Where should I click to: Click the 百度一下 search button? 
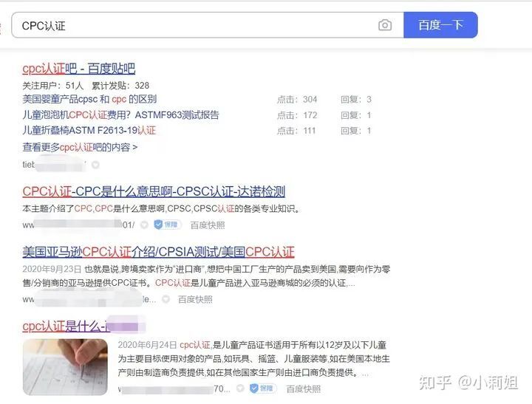[440, 25]
